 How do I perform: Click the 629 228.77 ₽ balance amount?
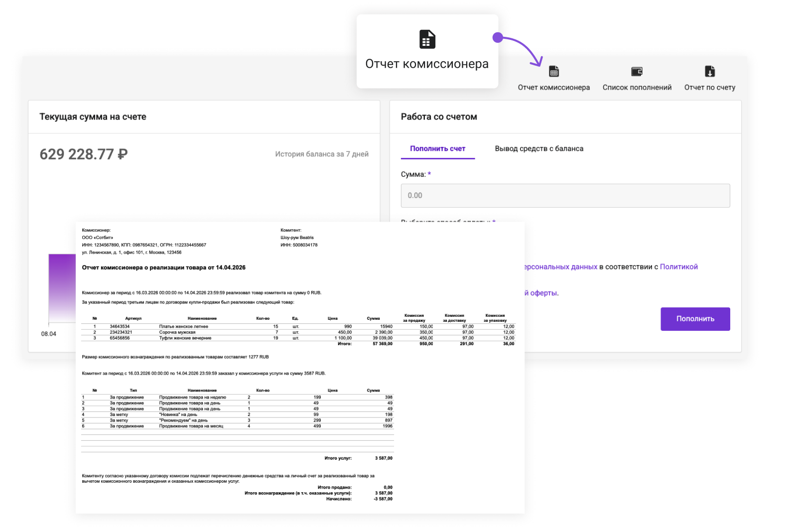83,154
